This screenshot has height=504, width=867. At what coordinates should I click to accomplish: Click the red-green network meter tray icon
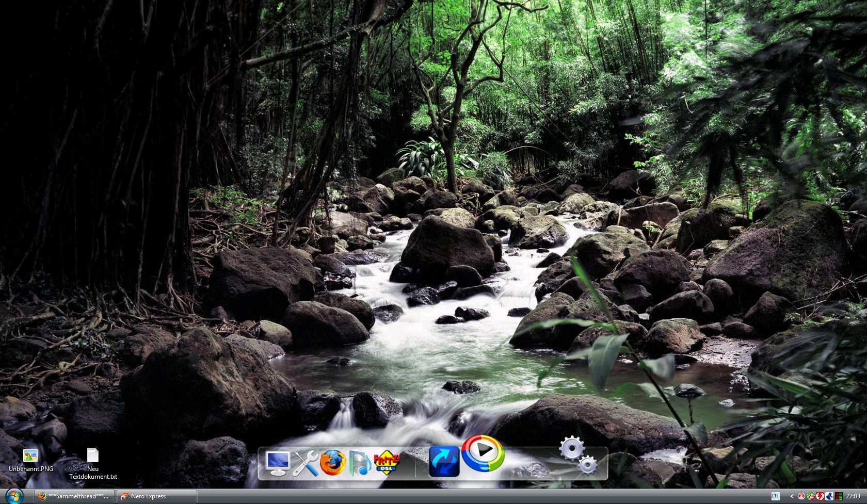tap(839, 496)
